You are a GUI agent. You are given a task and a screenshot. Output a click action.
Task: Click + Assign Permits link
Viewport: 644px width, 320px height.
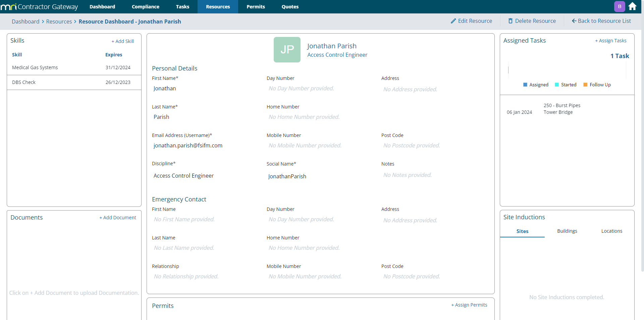[469, 305]
